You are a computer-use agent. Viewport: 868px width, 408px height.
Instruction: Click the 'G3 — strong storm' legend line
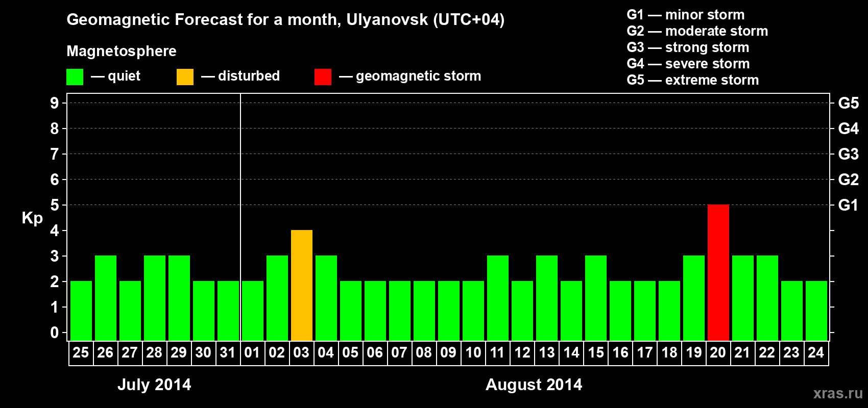point(688,47)
